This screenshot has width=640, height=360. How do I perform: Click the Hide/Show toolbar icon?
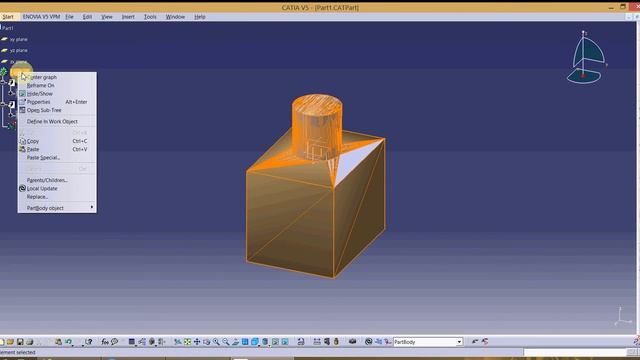(x=275, y=342)
